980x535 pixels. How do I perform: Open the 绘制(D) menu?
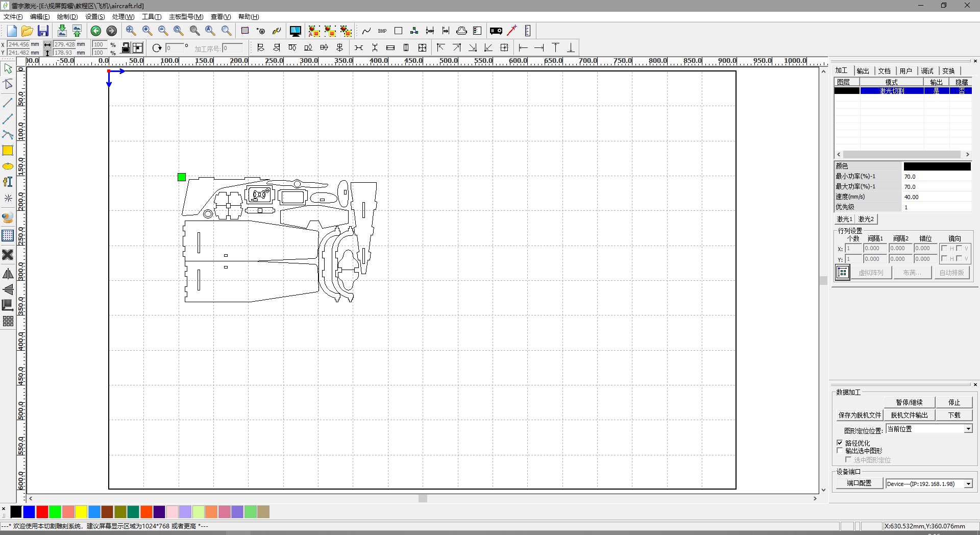(x=67, y=17)
